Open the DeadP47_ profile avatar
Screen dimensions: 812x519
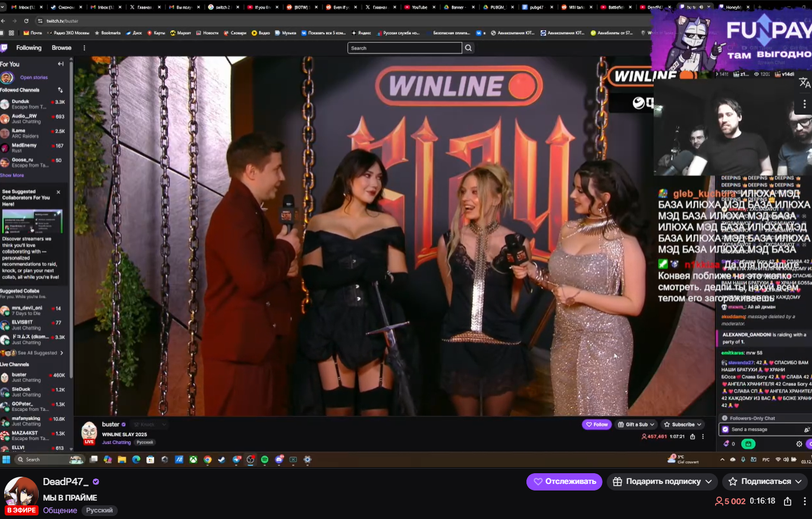click(21, 493)
